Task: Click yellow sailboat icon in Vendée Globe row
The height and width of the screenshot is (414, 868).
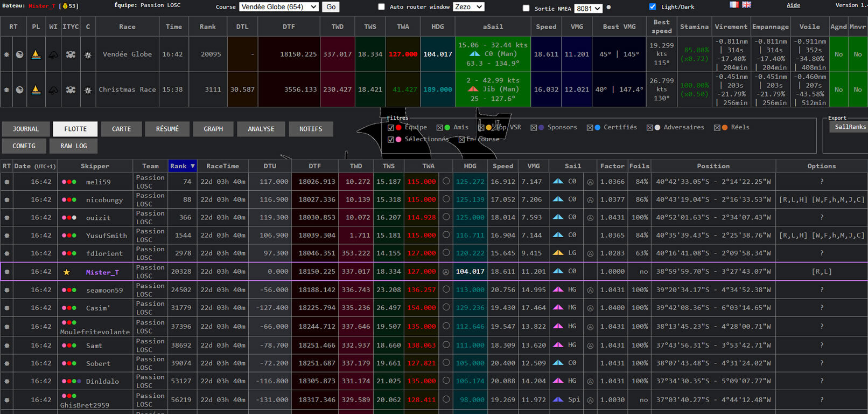Action: 36,54
